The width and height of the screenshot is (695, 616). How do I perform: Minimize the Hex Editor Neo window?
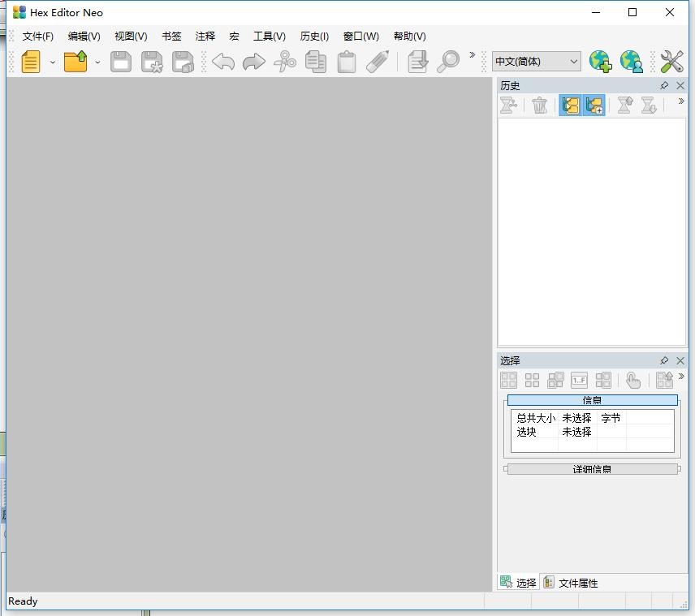pos(596,12)
